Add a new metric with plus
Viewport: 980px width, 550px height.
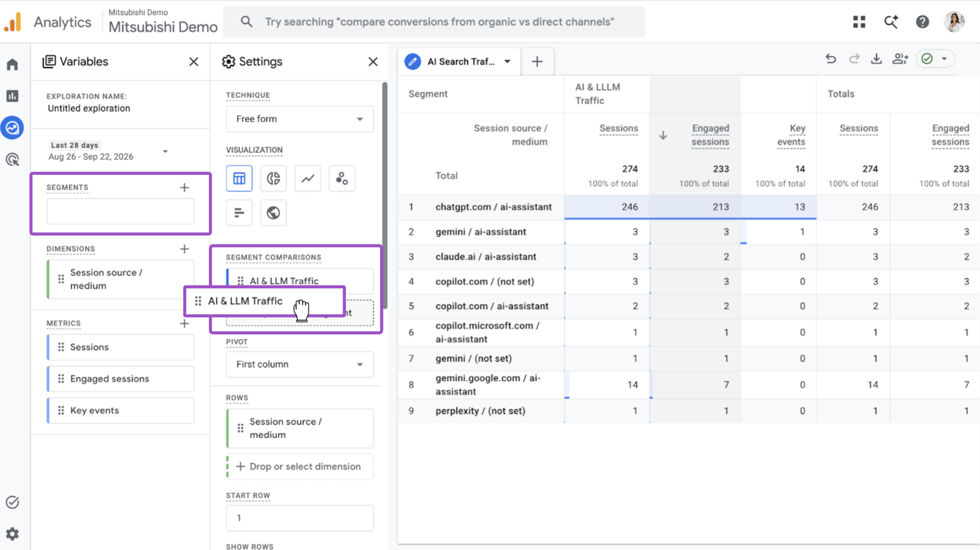click(x=185, y=324)
